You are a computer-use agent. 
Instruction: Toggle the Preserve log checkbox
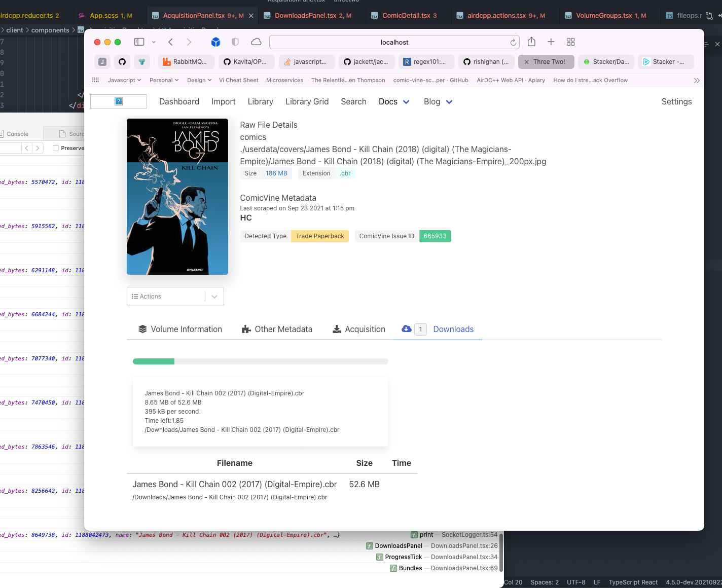click(x=56, y=148)
